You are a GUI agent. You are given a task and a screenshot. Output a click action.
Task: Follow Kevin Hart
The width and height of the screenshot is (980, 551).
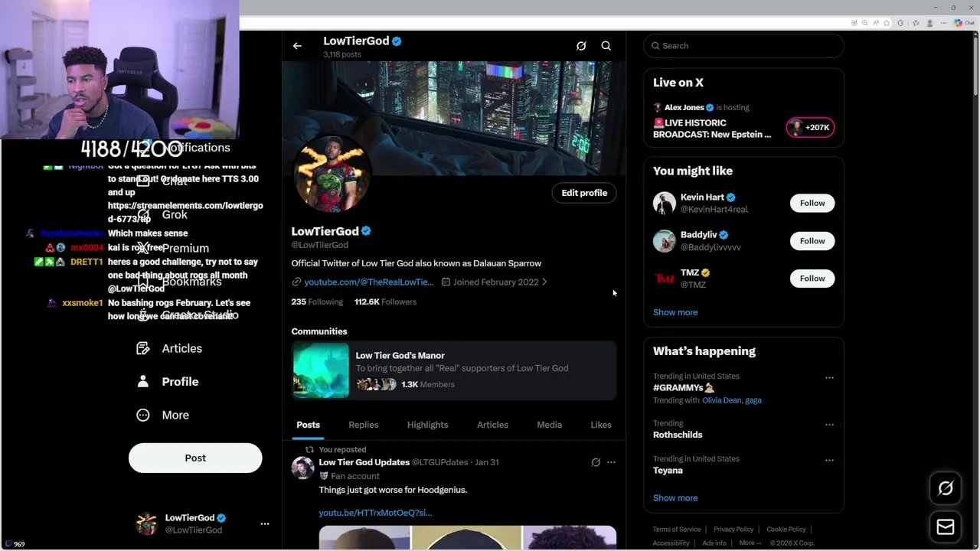(x=812, y=203)
